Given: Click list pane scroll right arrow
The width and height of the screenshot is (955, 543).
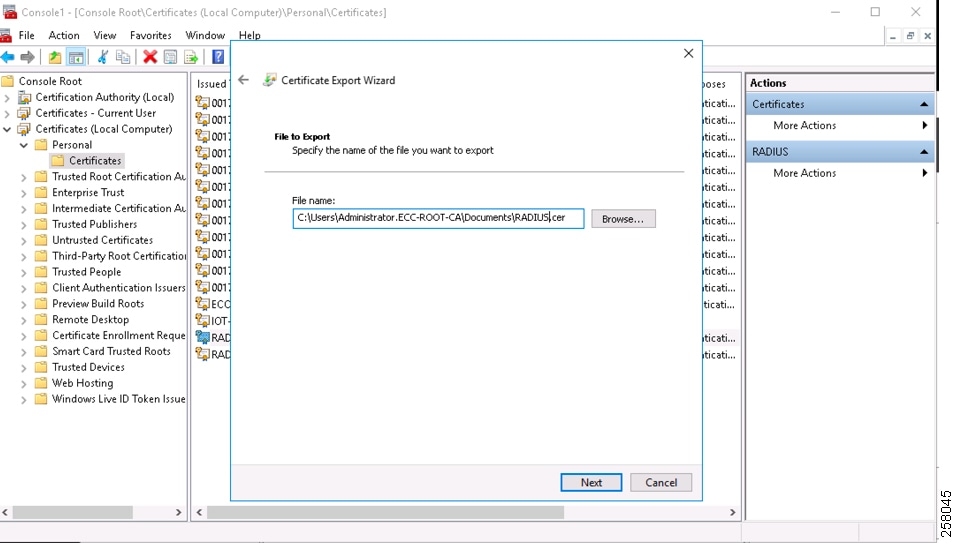Looking at the screenshot, I should (732, 513).
